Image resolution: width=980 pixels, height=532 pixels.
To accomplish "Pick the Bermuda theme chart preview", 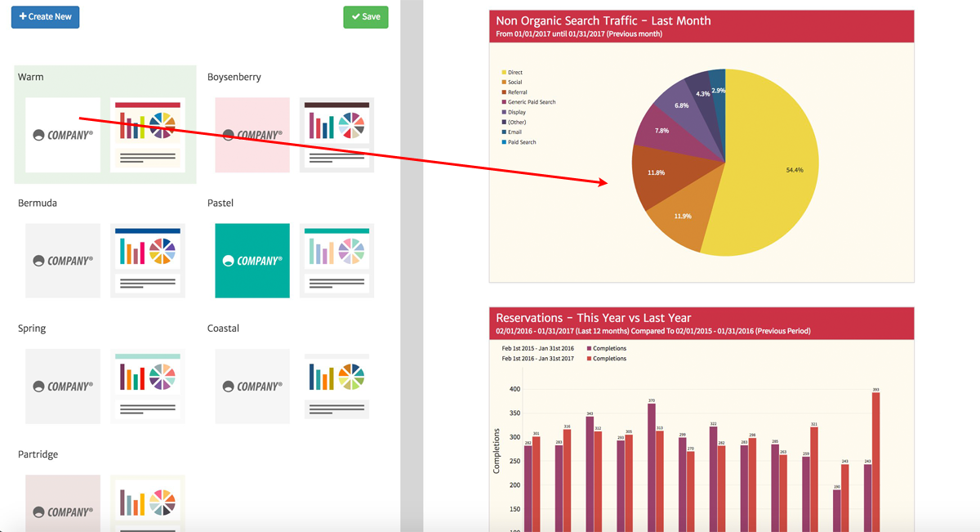I will pyautogui.click(x=148, y=261).
